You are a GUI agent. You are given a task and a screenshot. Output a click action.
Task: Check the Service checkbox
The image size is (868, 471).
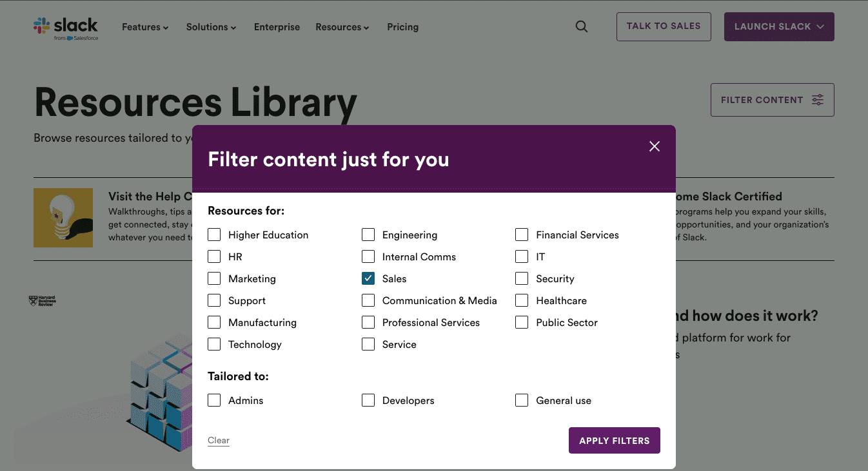click(x=368, y=344)
